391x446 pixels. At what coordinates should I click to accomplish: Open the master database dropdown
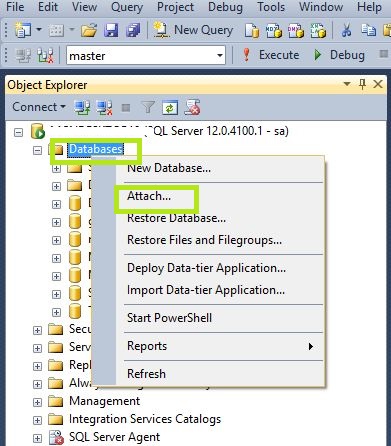coord(220,55)
